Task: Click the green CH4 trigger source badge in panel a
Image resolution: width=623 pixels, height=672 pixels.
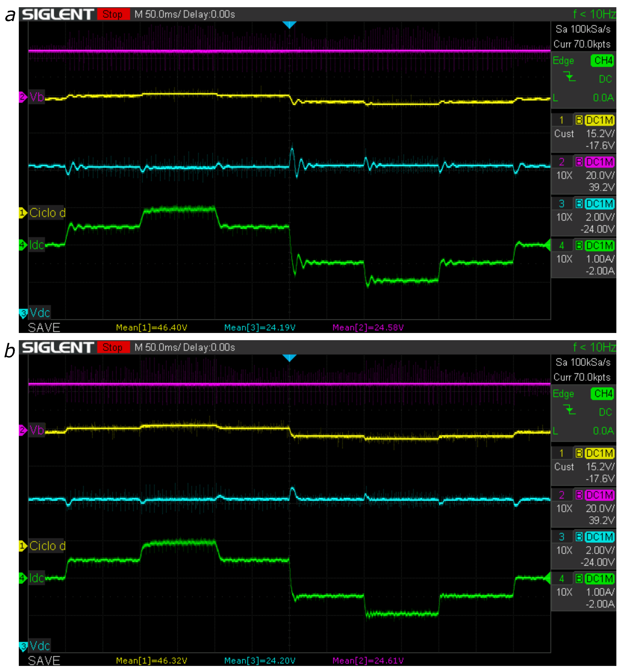Action: (603, 60)
